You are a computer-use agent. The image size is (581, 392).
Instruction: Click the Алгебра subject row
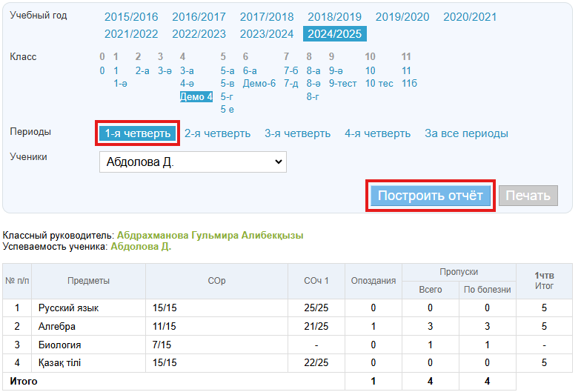(x=57, y=326)
